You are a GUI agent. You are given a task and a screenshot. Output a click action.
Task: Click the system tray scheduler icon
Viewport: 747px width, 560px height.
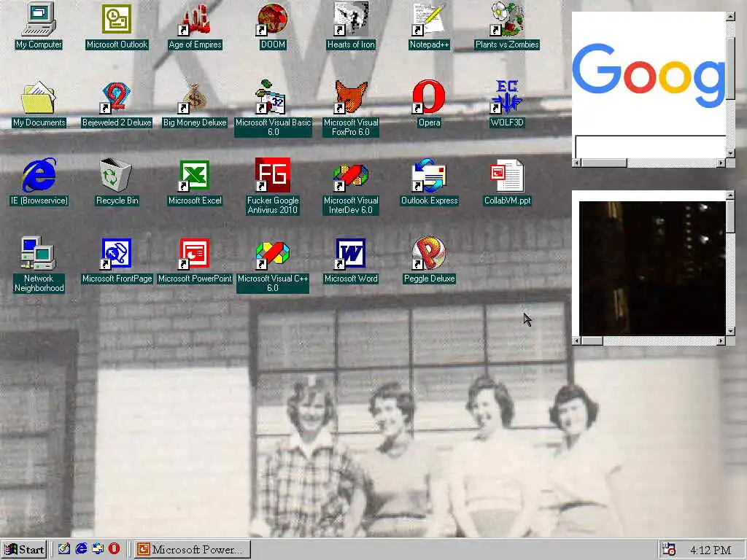669,550
